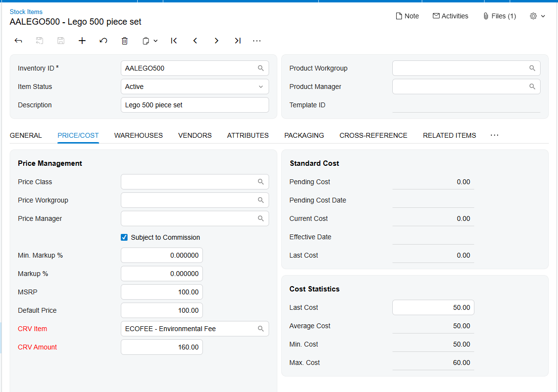This screenshot has width=558, height=392.
Task: Click the Save and Close icon
Action: click(x=40, y=41)
